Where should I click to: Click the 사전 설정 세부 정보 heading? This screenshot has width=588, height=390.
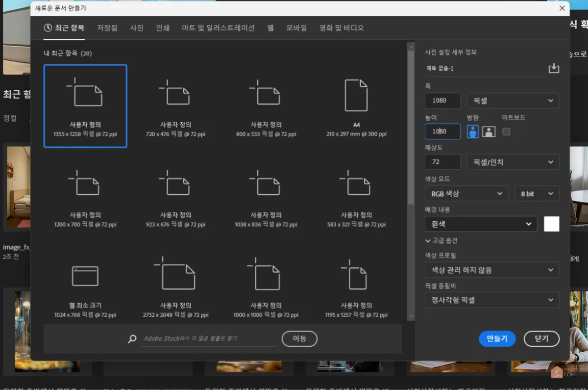coord(451,52)
